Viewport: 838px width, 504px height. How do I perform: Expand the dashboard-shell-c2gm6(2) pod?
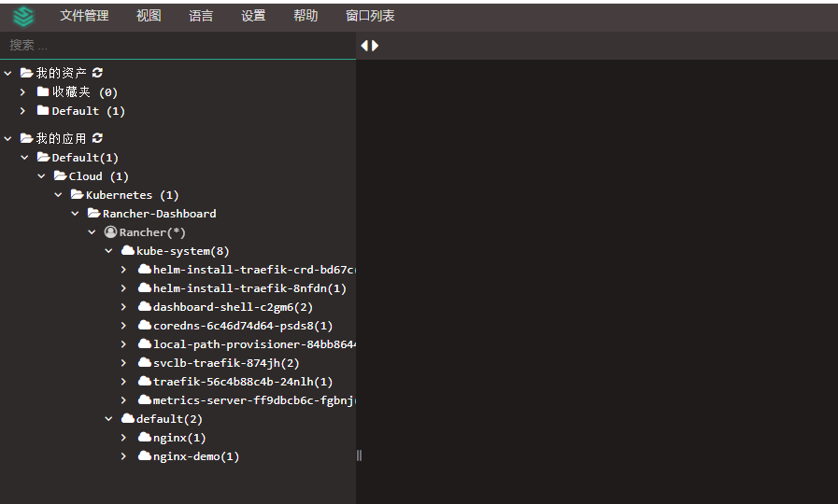123,306
